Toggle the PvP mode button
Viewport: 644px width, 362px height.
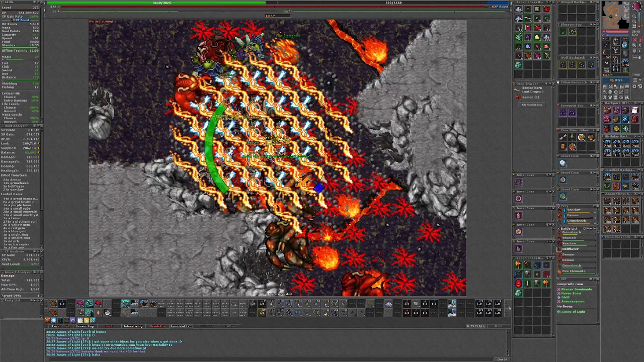637,58
